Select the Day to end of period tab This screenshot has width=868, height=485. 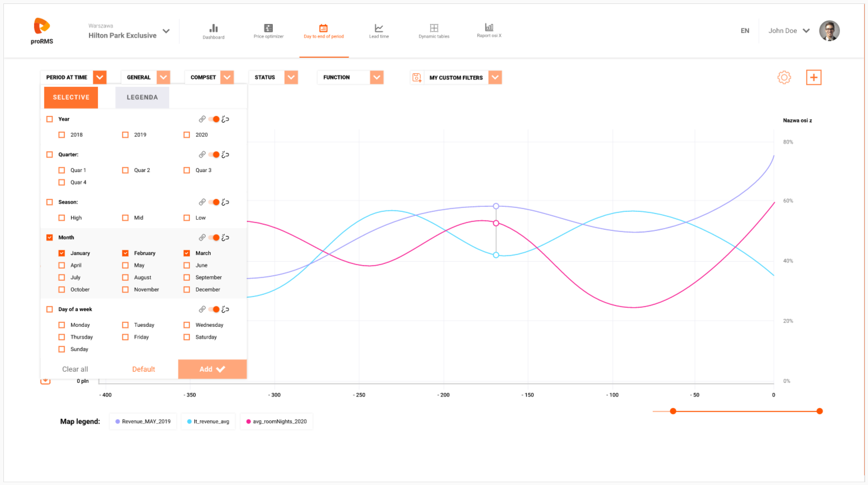coord(324,31)
